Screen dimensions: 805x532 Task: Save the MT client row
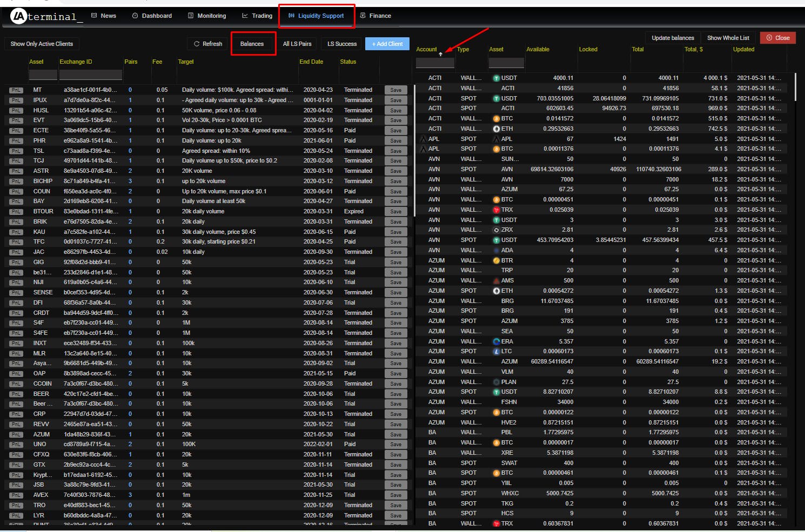pos(396,90)
